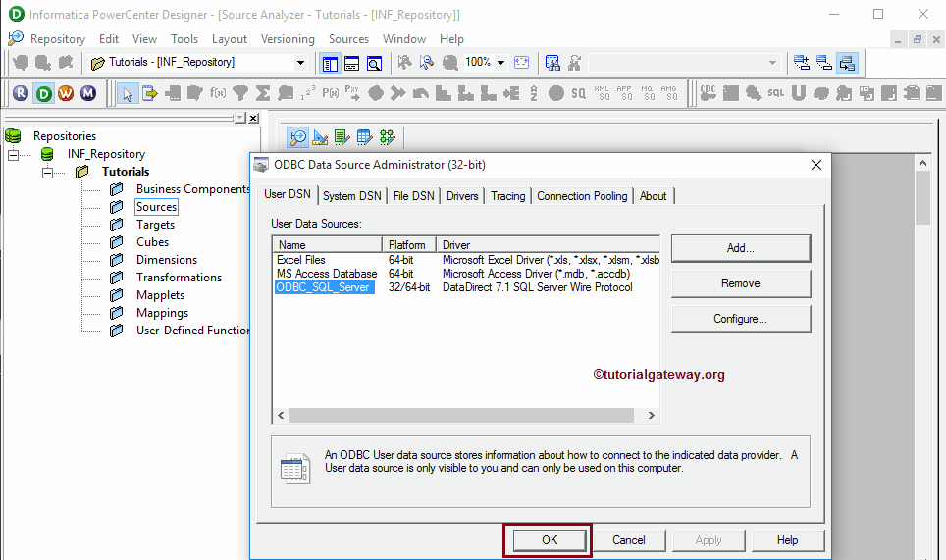946x560 pixels.
Task: Click the SQ source qualifier icon
Action: click(x=579, y=93)
